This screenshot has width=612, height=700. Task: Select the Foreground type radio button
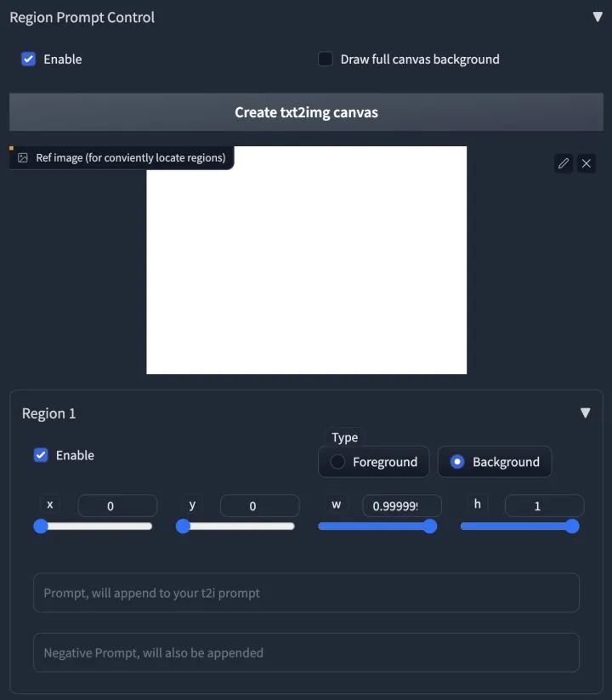(x=338, y=462)
